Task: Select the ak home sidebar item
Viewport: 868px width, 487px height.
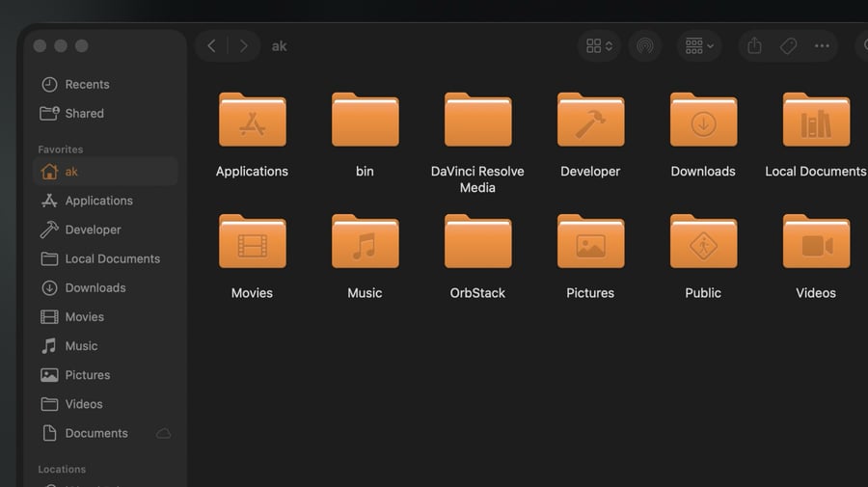Action: [x=105, y=172]
